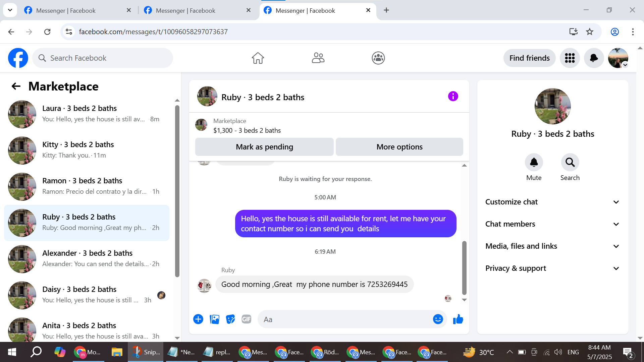Open more actions plus icon
Viewport: 644px width, 362px height.
(198, 319)
